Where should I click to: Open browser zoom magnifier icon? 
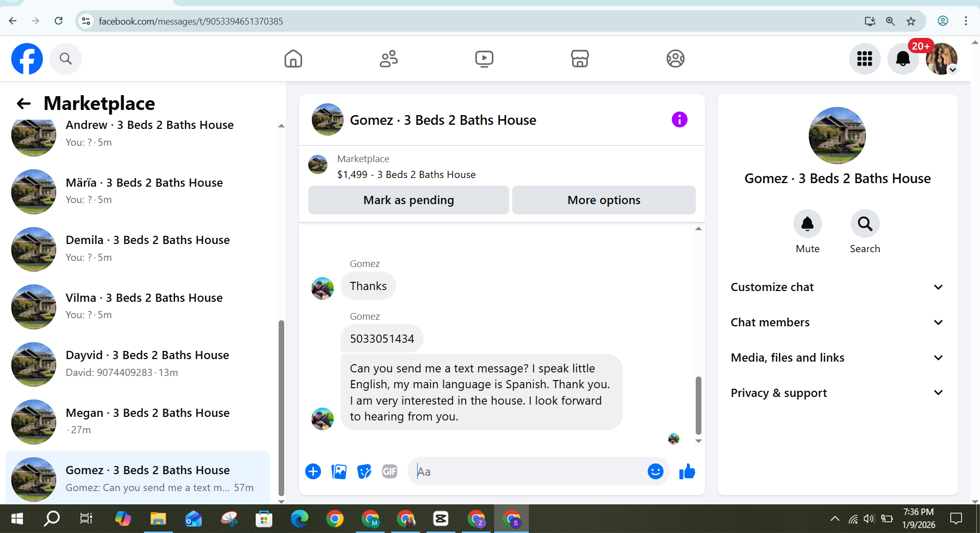[x=890, y=21]
